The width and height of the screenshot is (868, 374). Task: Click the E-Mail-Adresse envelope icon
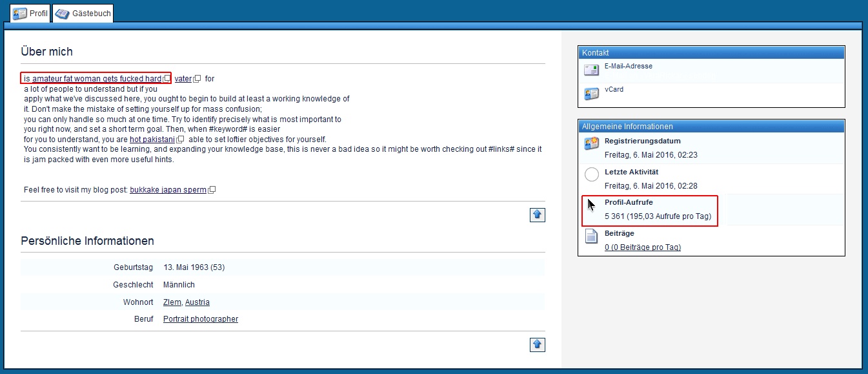[591, 70]
